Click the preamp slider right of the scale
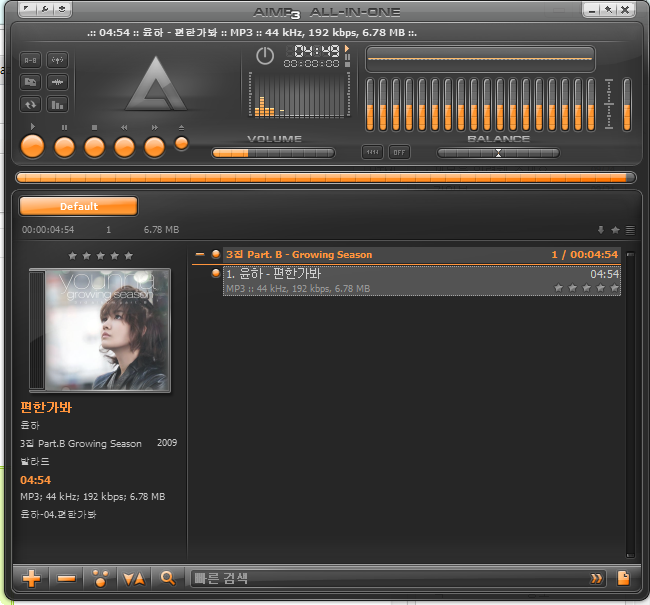The image size is (650, 605). tap(627, 104)
